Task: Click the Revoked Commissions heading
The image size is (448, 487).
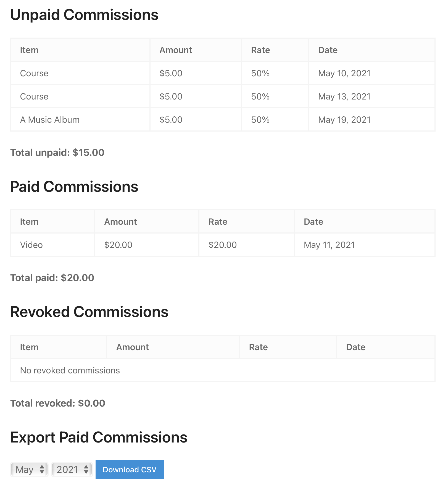Action: (x=89, y=312)
